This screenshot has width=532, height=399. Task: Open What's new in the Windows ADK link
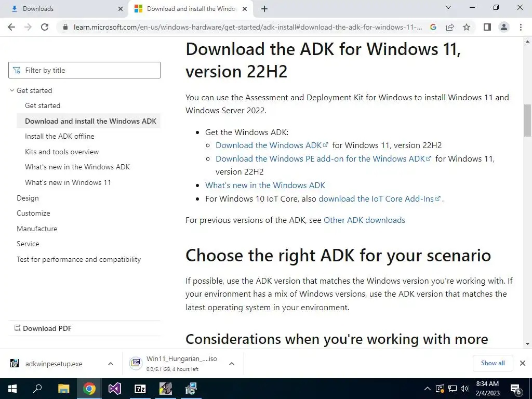[x=265, y=185]
